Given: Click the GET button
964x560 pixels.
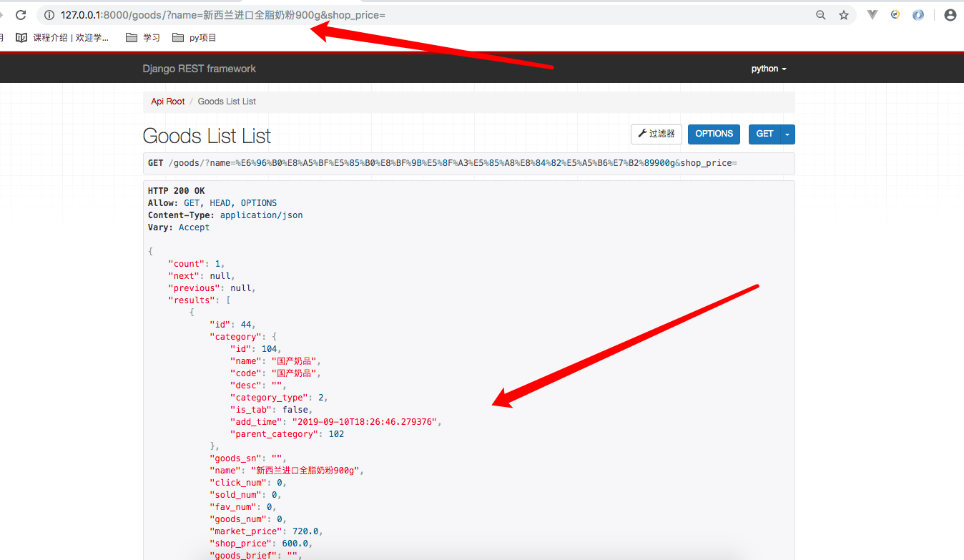Looking at the screenshot, I should [x=764, y=134].
